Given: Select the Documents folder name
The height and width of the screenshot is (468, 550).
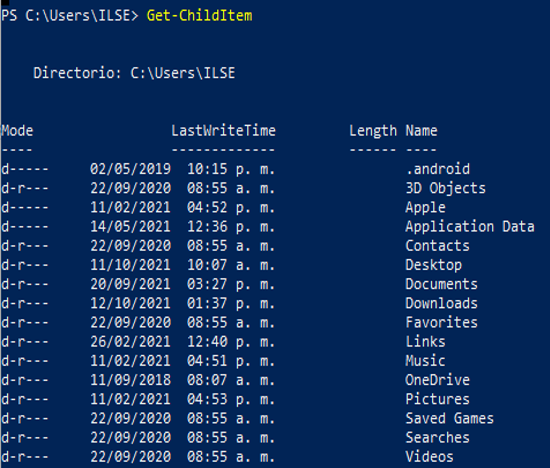Looking at the screenshot, I should pos(442,284).
